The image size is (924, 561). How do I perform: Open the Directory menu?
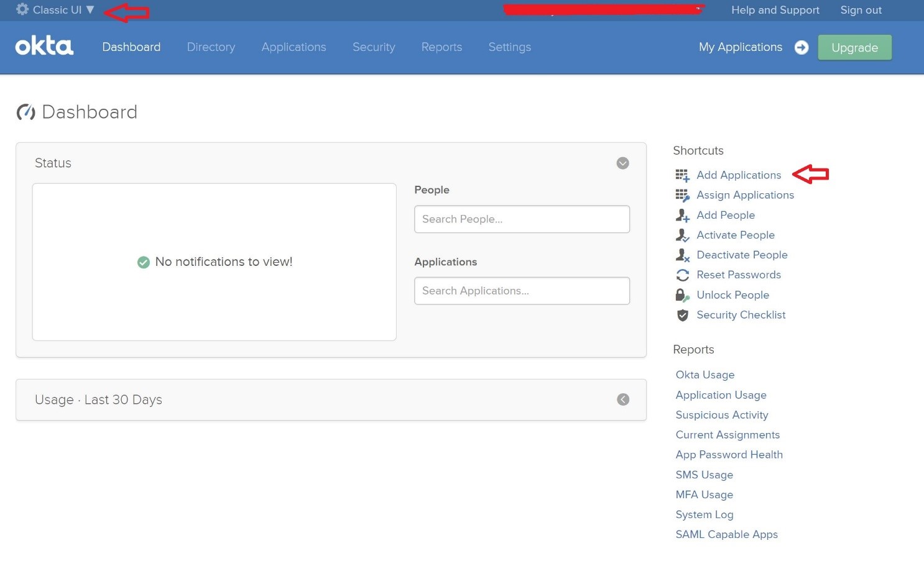[211, 47]
